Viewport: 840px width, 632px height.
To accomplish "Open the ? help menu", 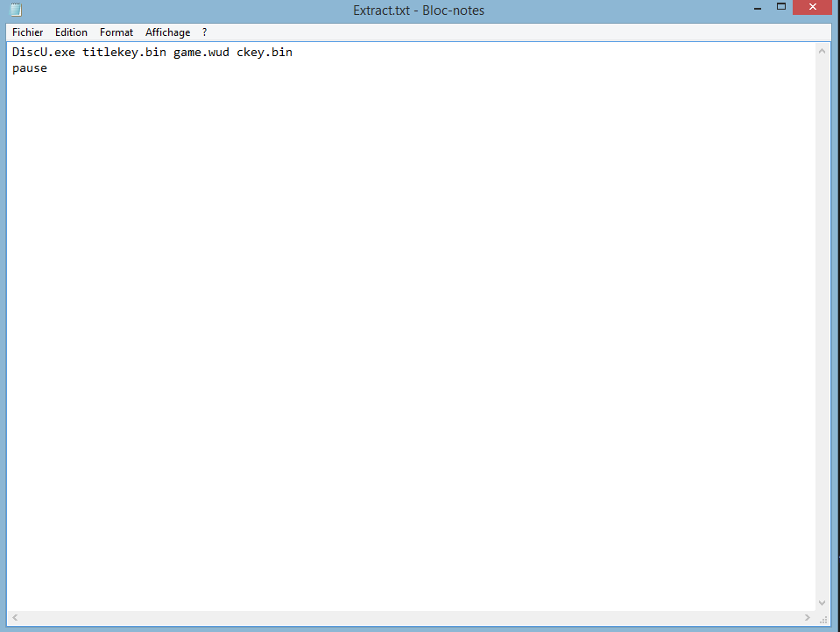I will point(205,32).
